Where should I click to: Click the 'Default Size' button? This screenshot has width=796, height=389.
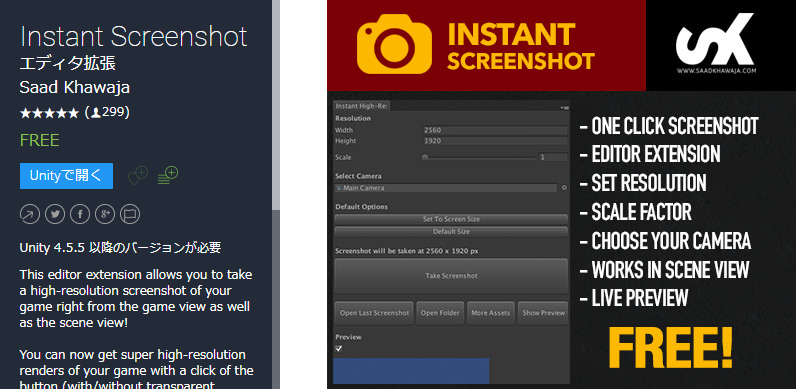(451, 232)
